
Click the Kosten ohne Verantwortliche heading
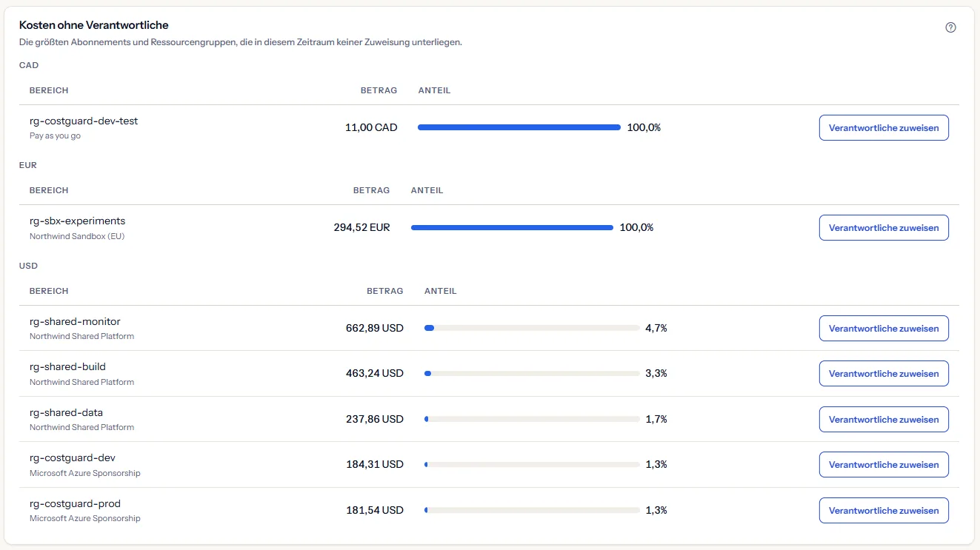(x=94, y=25)
